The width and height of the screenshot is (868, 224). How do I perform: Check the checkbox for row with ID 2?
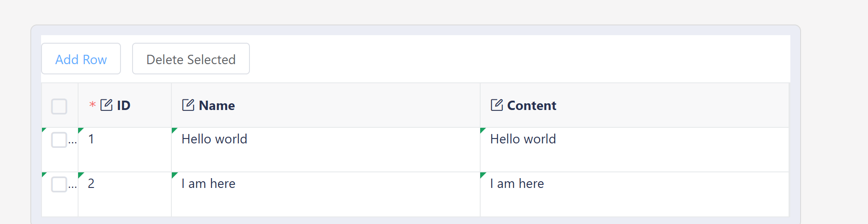click(x=59, y=184)
